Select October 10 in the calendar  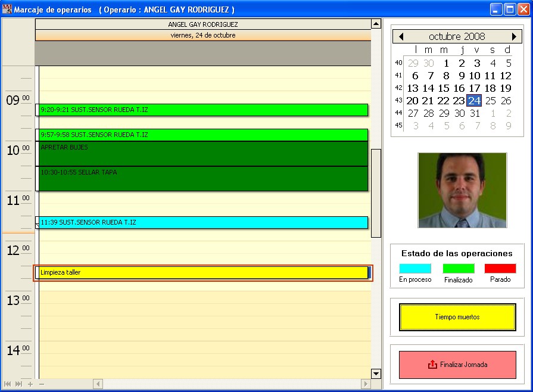point(475,76)
